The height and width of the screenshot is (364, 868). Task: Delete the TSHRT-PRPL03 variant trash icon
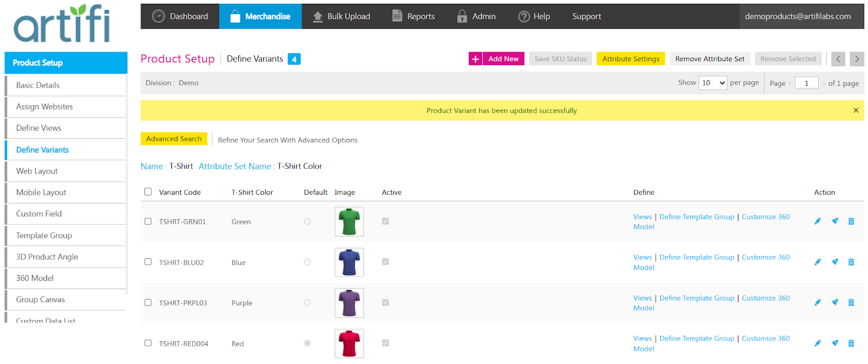851,303
